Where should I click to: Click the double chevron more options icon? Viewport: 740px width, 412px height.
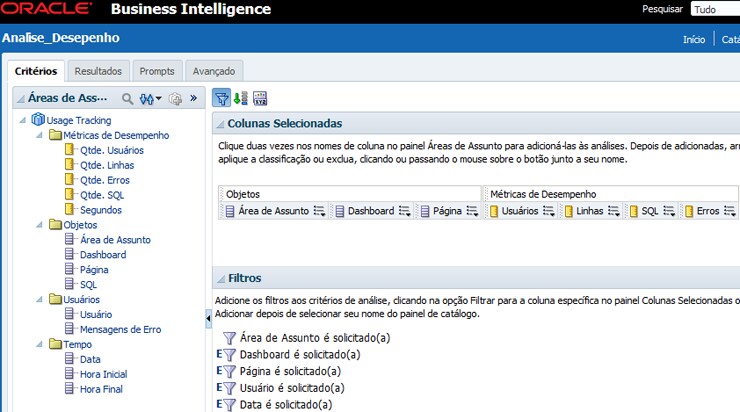tap(193, 98)
